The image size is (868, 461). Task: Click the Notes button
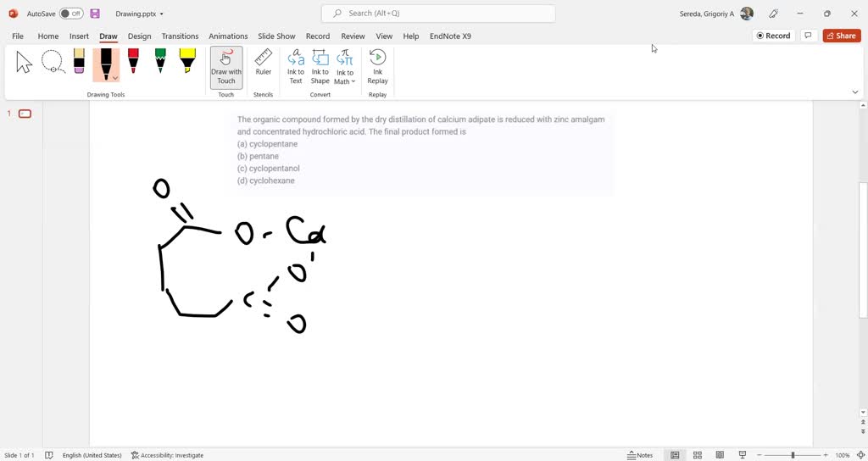pos(640,455)
